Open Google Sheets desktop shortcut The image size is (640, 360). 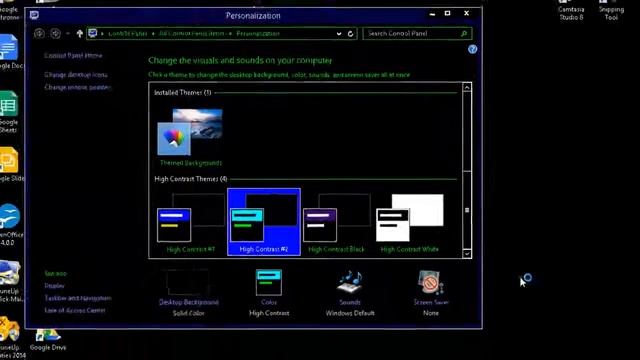tap(9, 112)
